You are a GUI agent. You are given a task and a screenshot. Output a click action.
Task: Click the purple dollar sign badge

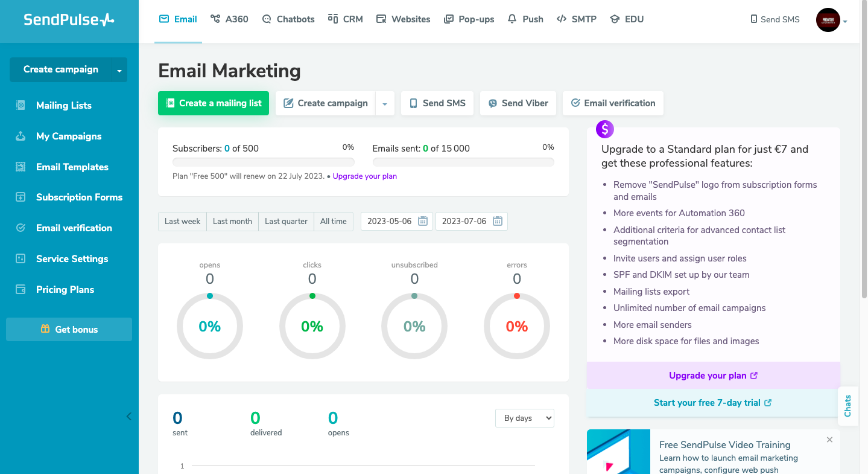pos(605,129)
